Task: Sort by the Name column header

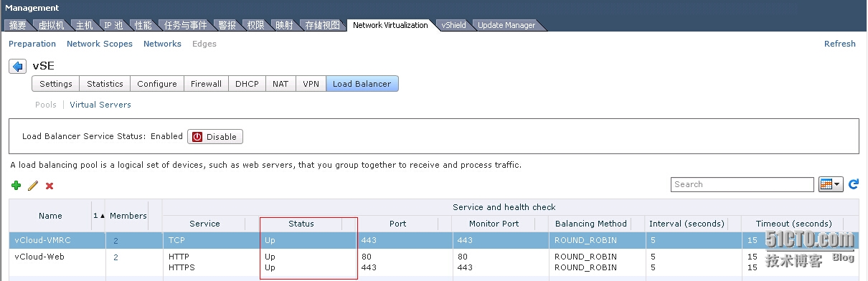Action: click(x=50, y=216)
